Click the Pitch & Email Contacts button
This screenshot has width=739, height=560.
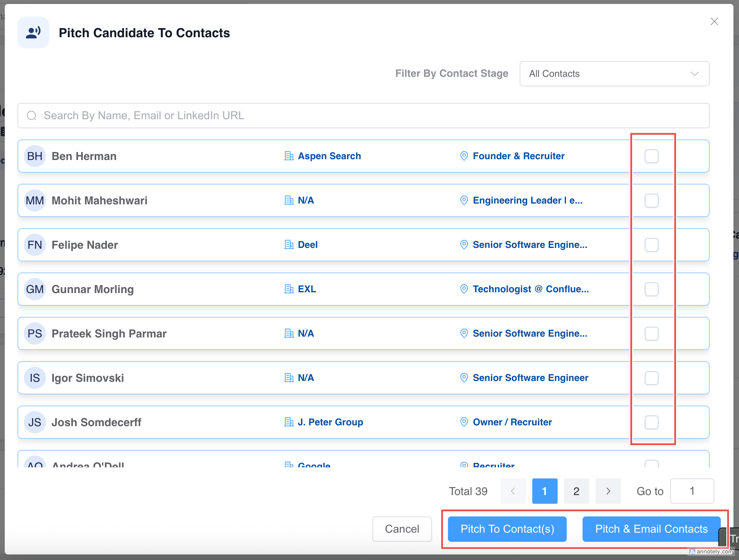point(651,529)
